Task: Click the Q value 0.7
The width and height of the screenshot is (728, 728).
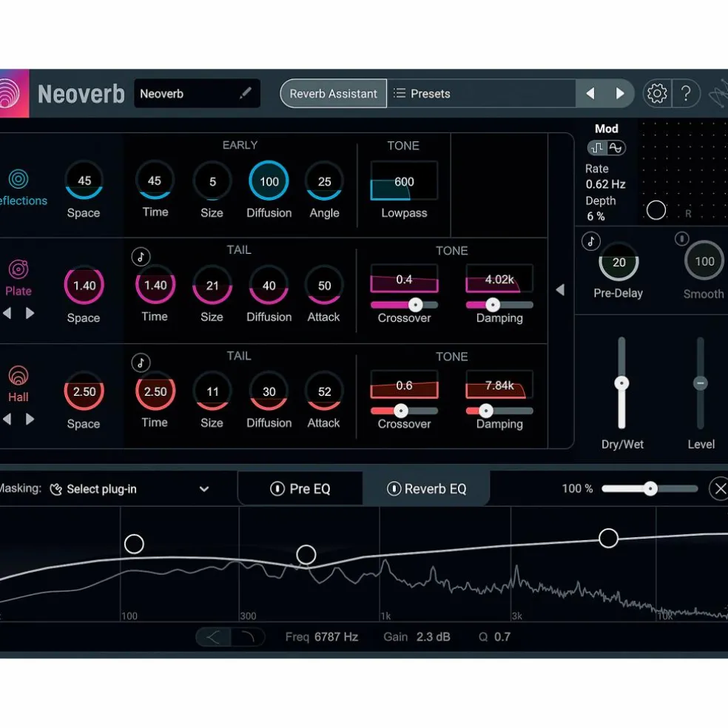Action: click(502, 636)
